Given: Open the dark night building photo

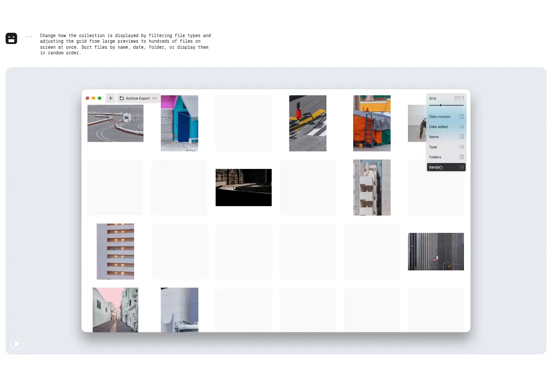Looking at the screenshot, I should [x=244, y=188].
